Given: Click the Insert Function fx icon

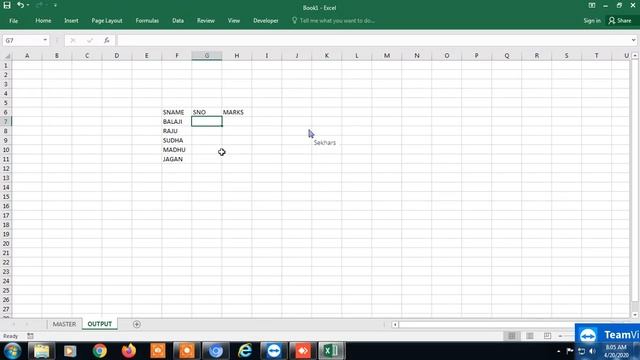Looking at the screenshot, I should [x=107, y=40].
